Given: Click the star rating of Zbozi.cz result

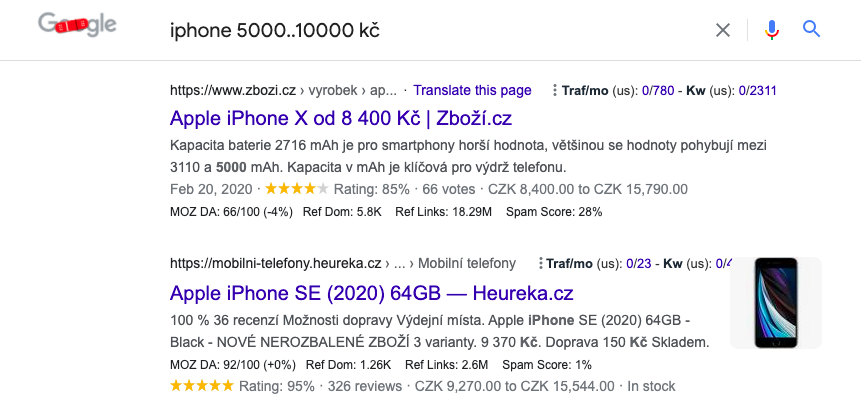Looking at the screenshot, I should [297, 189].
